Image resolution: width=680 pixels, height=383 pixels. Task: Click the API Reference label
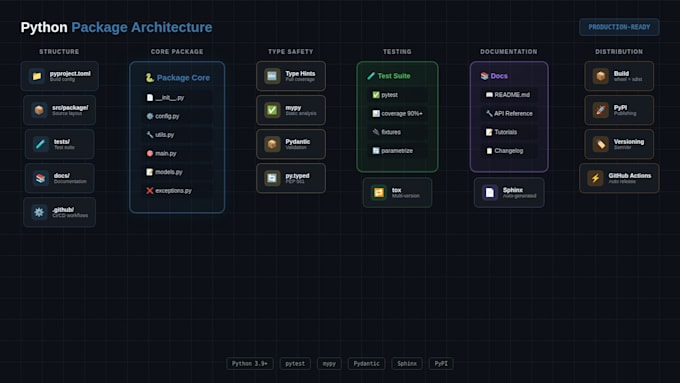pos(513,113)
